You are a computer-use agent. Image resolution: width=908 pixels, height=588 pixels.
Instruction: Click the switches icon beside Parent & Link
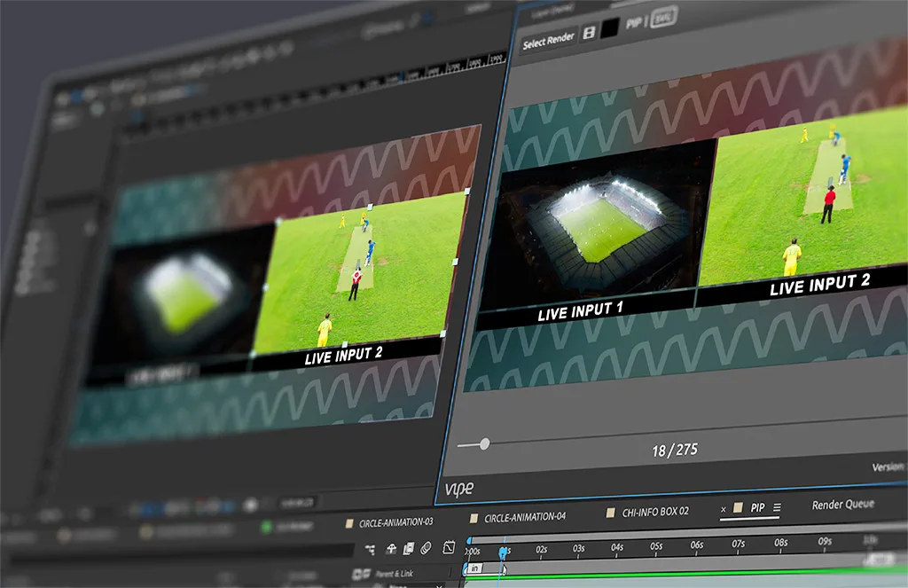pyautogui.click(x=361, y=575)
